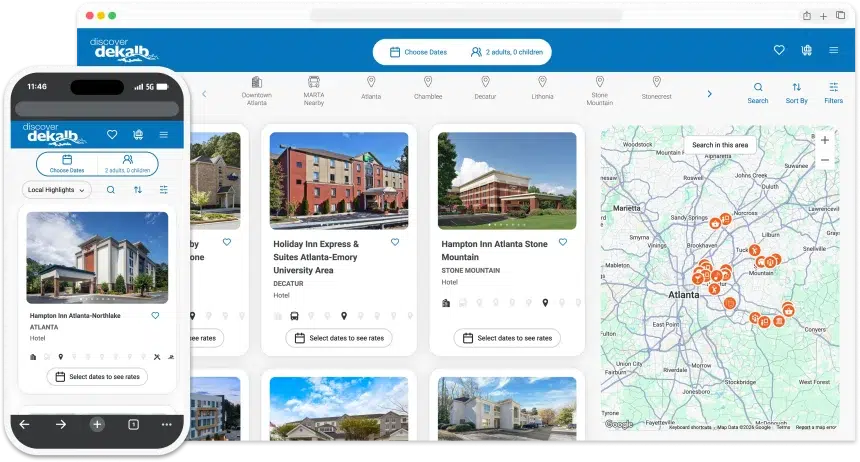Expand the mobile Local Highlights dropdown
Screen dimensions: 860x462
(57, 189)
